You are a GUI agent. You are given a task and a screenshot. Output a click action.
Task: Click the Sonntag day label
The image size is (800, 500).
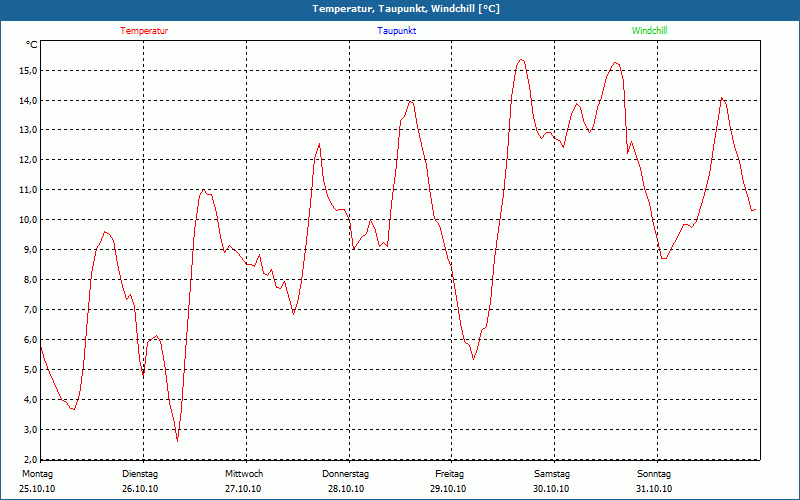click(654, 474)
